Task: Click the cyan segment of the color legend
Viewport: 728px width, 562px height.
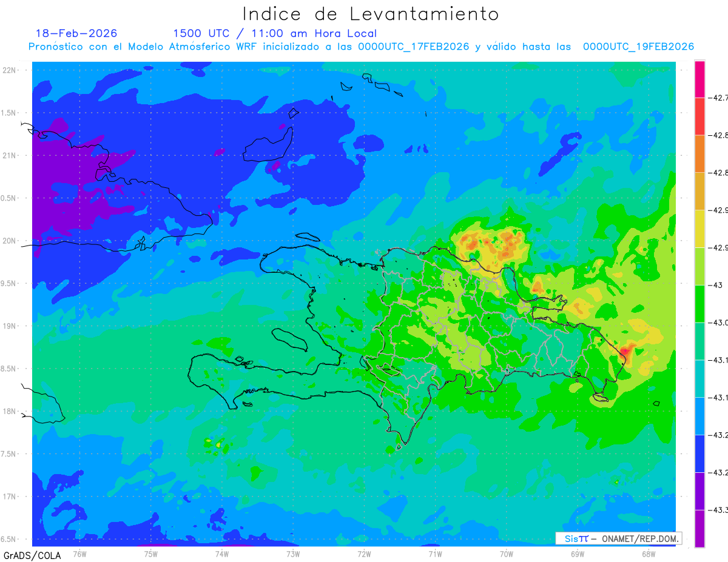Action: click(699, 378)
